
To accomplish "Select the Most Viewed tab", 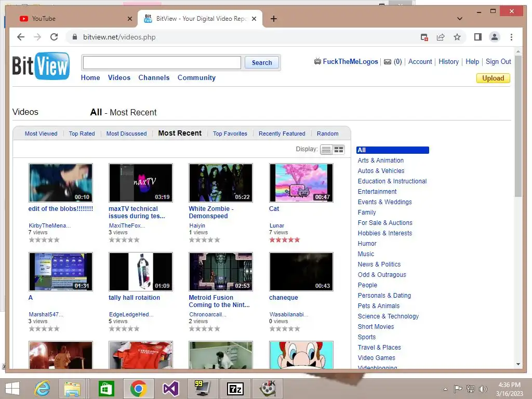I will (x=41, y=134).
